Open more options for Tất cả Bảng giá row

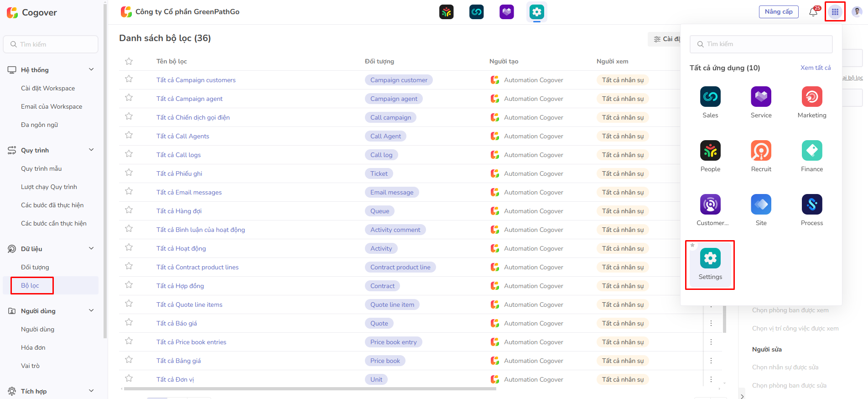point(711,361)
